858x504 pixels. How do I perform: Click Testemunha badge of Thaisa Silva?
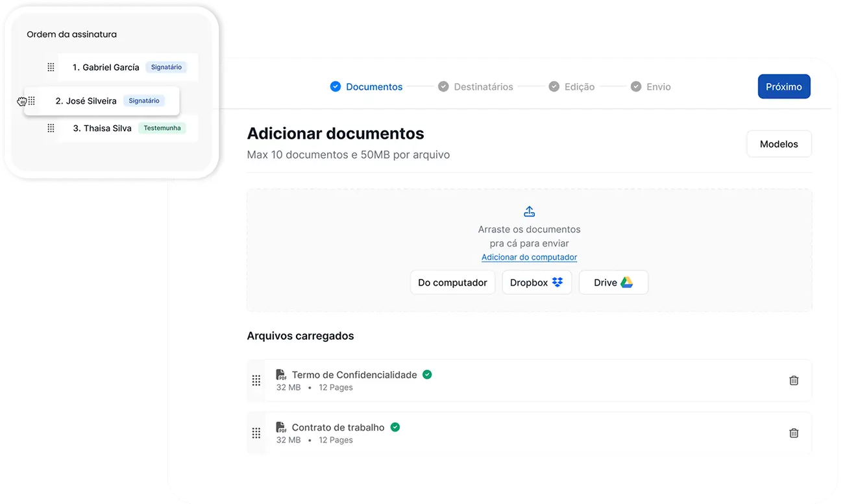162,128
